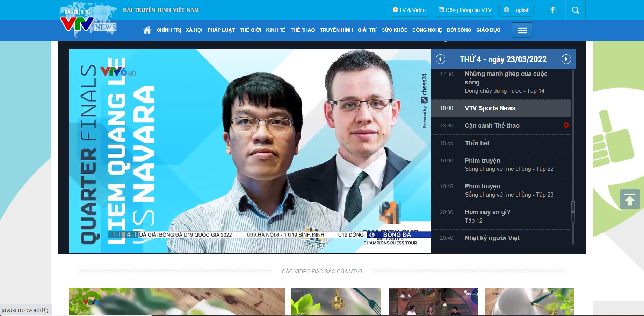The width and height of the screenshot is (644, 316).
Task: Select 20:40 Nhật ký người Việt program
Action: click(501, 238)
